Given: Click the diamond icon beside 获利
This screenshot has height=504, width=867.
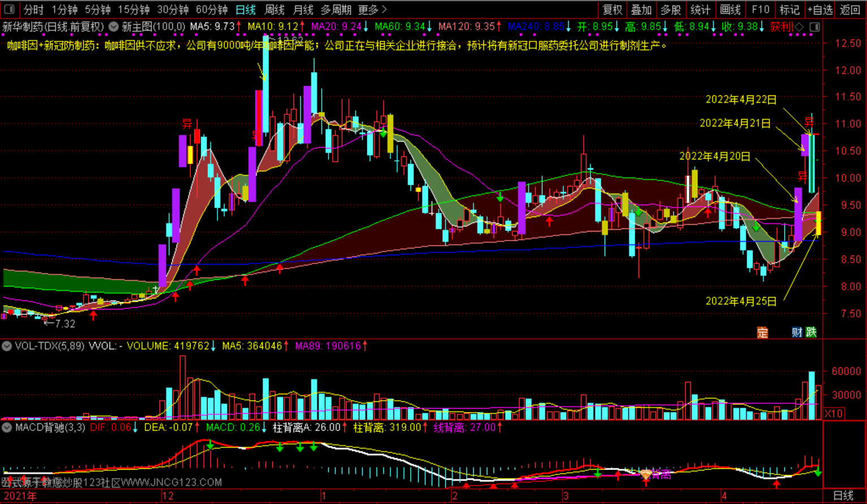Looking at the screenshot, I should (x=799, y=27).
